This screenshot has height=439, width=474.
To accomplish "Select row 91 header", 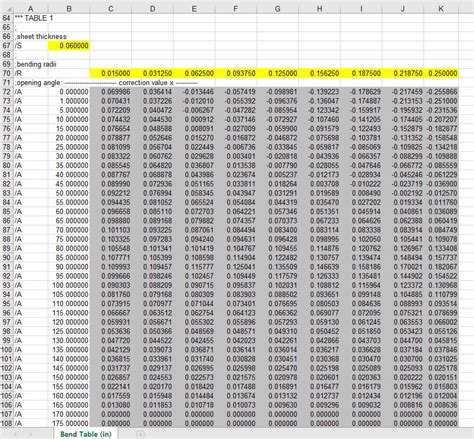I will [7, 267].
